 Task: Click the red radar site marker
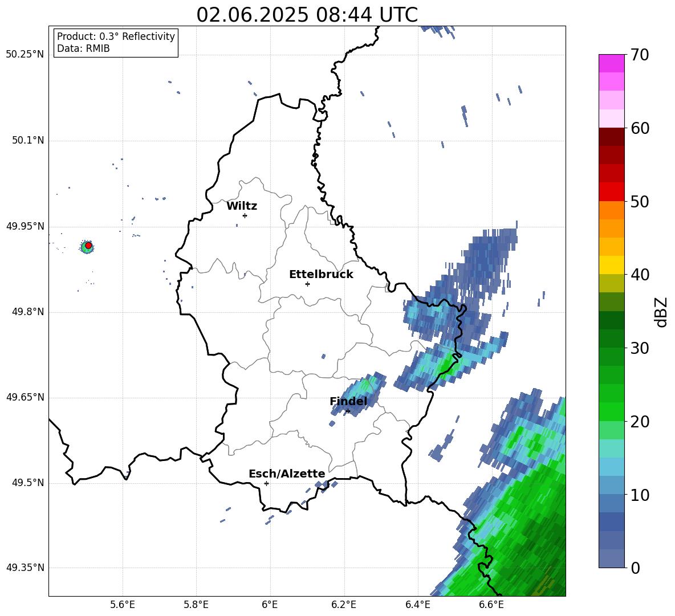pyautogui.click(x=88, y=246)
